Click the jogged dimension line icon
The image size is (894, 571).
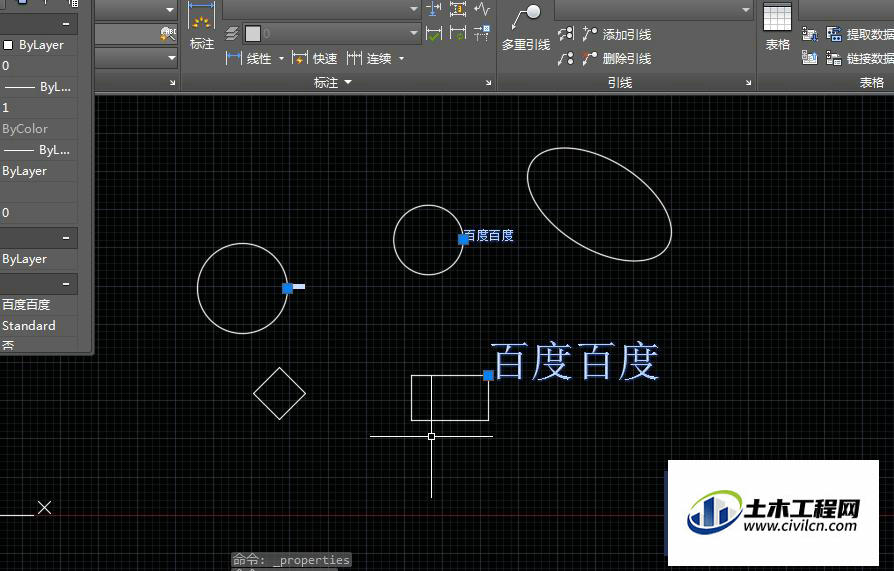point(482,9)
